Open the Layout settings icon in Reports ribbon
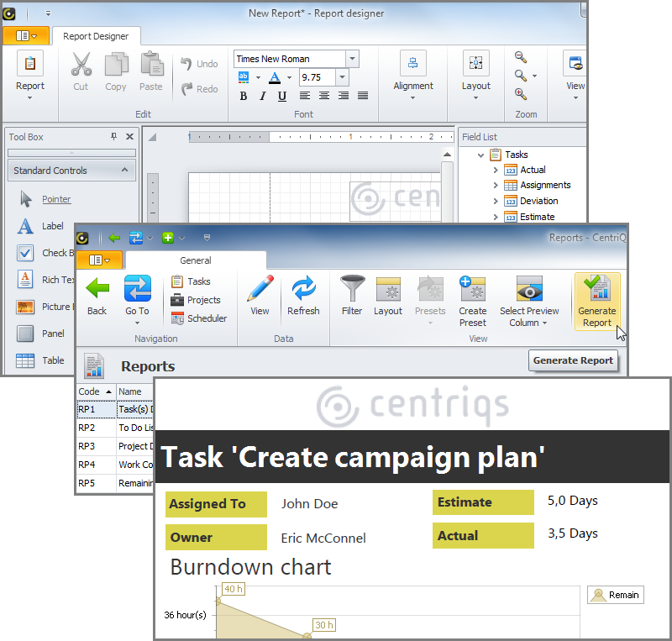 coord(388,290)
